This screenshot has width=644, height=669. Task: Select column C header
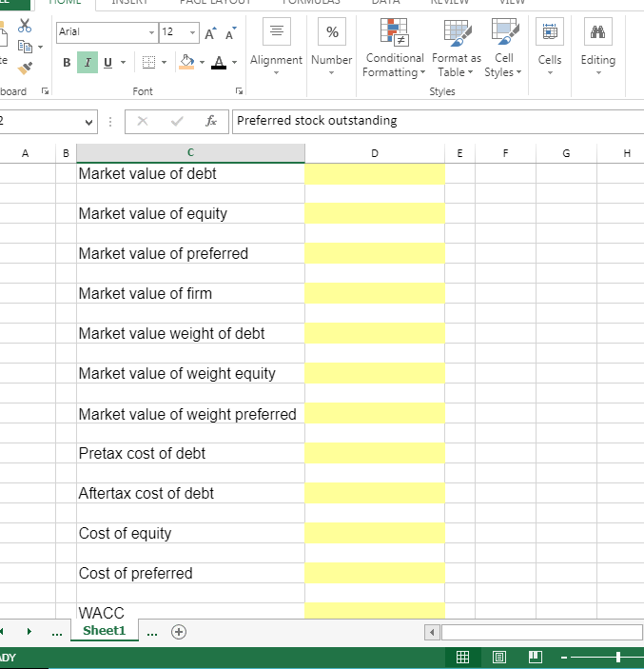pos(190,153)
